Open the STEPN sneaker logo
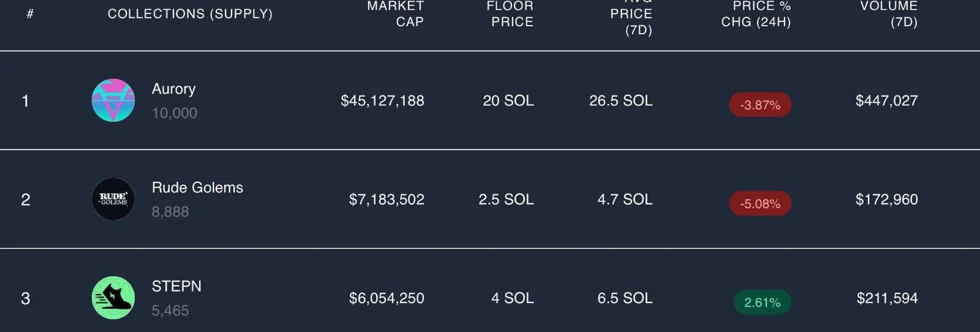Screen dimensions: 980x332 click(x=113, y=298)
